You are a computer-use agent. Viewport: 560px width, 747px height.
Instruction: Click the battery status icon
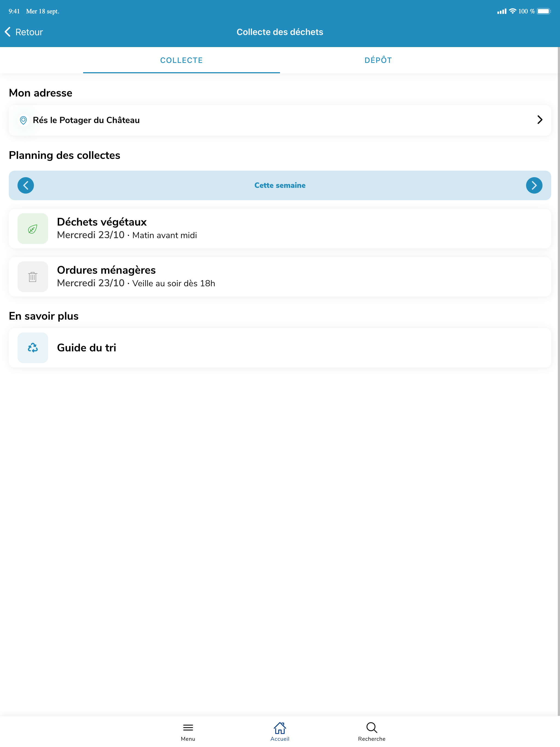point(544,11)
